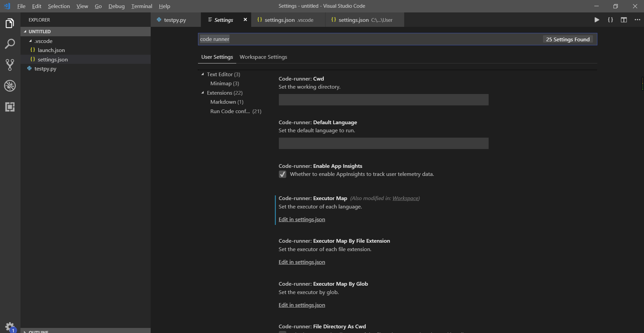Select Markdown (1) in settings tree
644x333 pixels.
[x=227, y=102]
